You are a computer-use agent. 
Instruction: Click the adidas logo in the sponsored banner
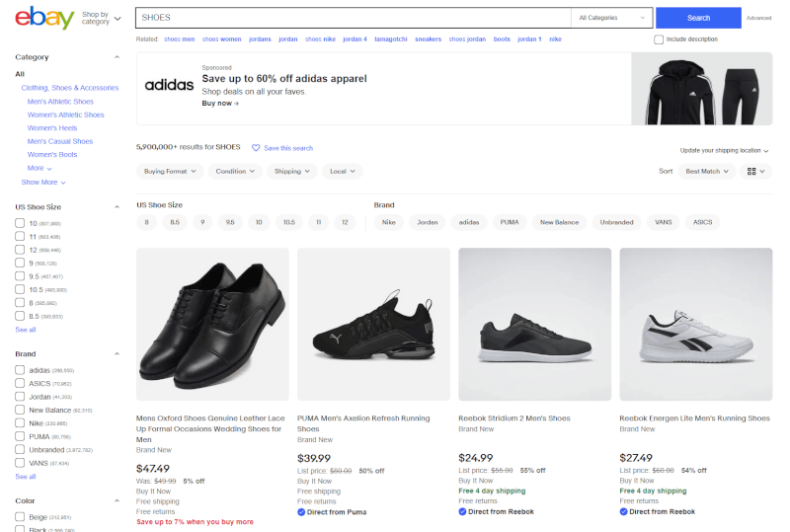point(169,85)
